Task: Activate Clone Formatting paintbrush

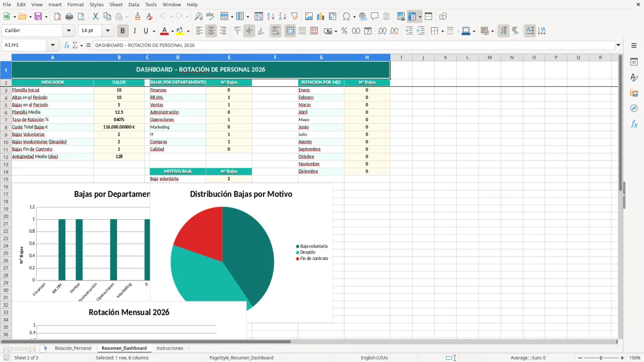Action: [137, 17]
